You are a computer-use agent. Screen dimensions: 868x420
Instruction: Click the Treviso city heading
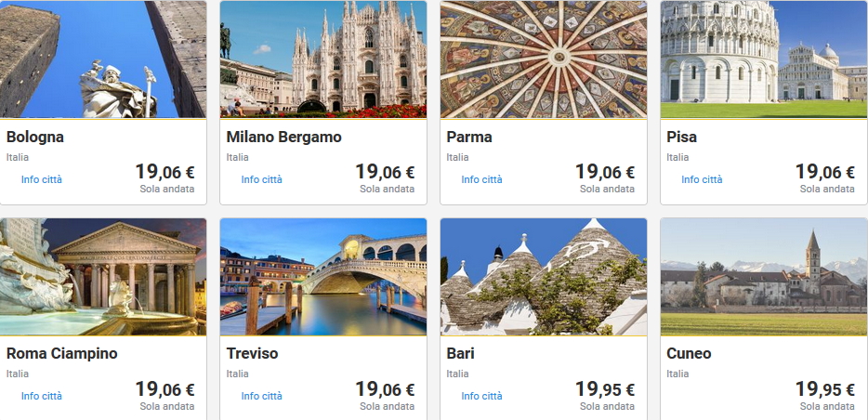(252, 354)
